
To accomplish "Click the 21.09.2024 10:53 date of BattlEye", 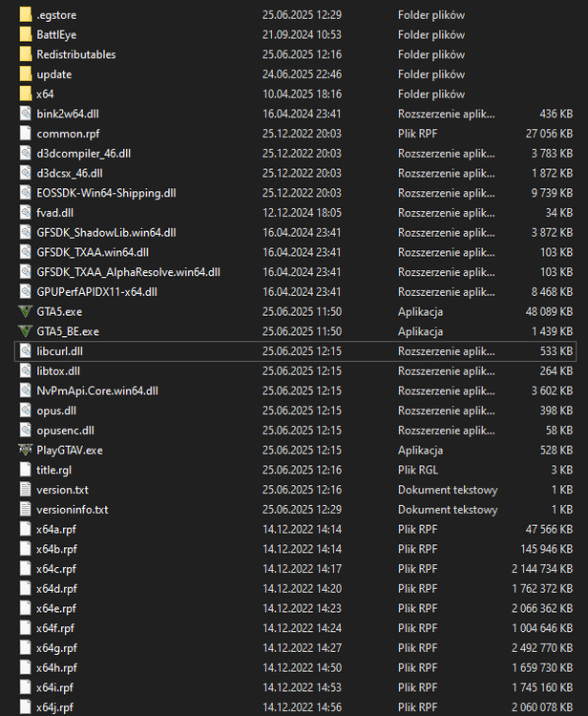I will click(x=302, y=34).
